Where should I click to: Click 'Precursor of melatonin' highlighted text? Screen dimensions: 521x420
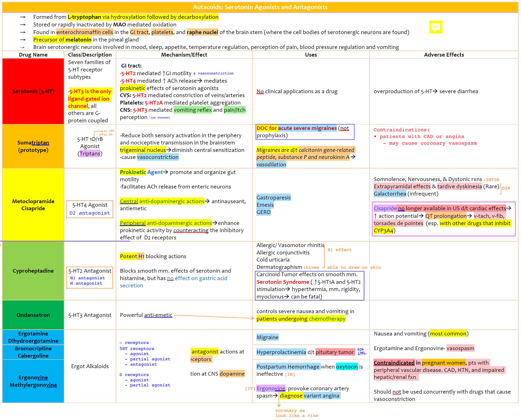[x=62, y=40]
